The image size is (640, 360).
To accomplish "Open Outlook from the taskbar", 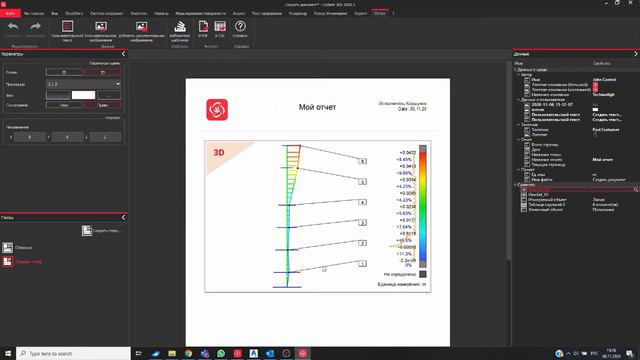I will pyautogui.click(x=270, y=353).
